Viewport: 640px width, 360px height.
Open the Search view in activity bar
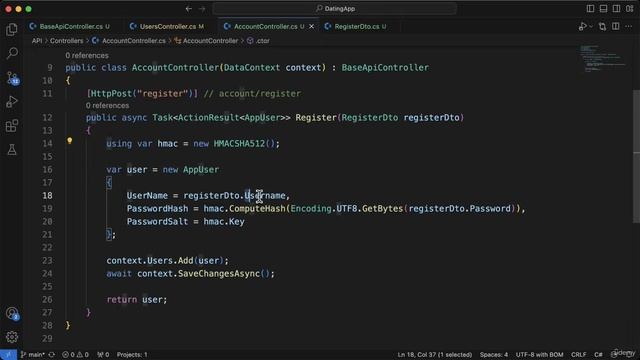pyautogui.click(x=12, y=53)
